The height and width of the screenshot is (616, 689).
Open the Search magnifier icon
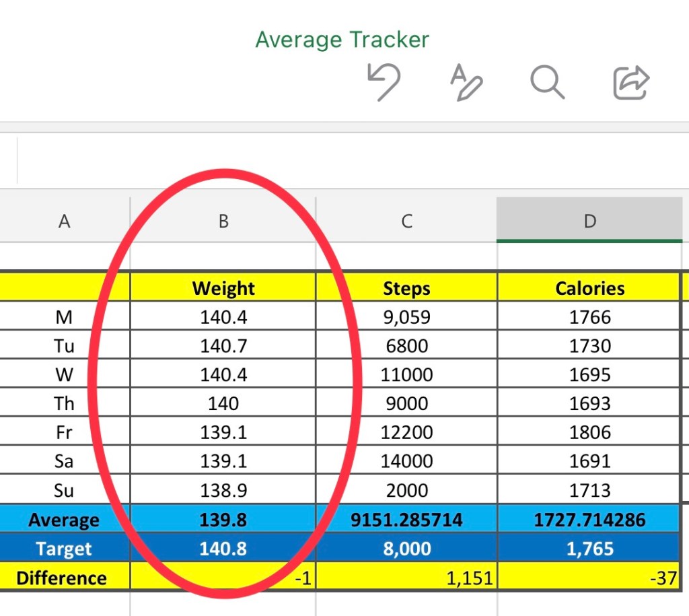pos(547,83)
